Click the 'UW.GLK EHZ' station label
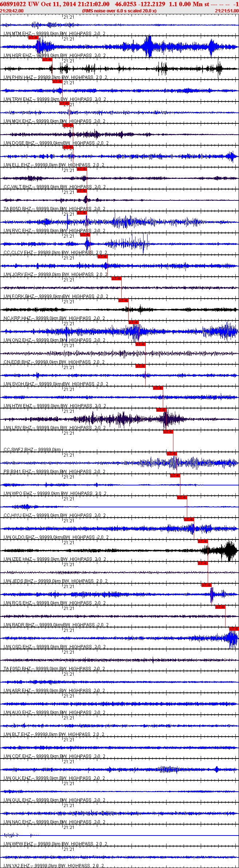The height and width of the screenshot is (868, 239). [x=17, y=778]
